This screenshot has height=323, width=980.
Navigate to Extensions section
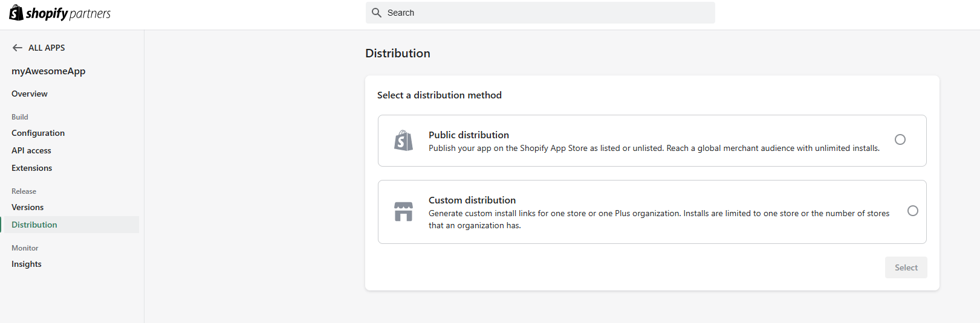tap(32, 168)
